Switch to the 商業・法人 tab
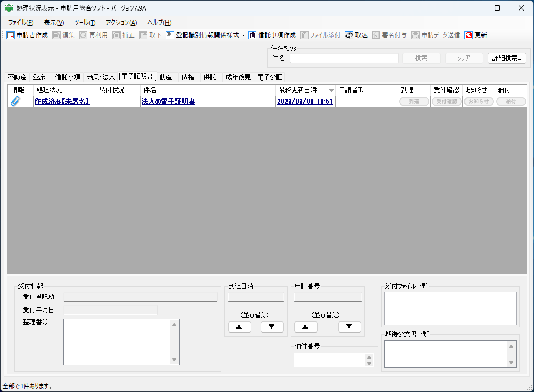The width and height of the screenshot is (534, 392). pyautogui.click(x=100, y=77)
